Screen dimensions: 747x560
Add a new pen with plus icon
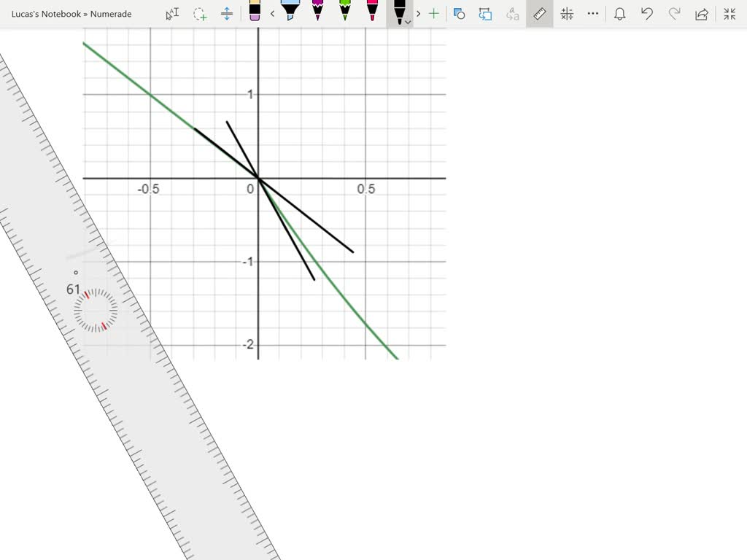(434, 13)
